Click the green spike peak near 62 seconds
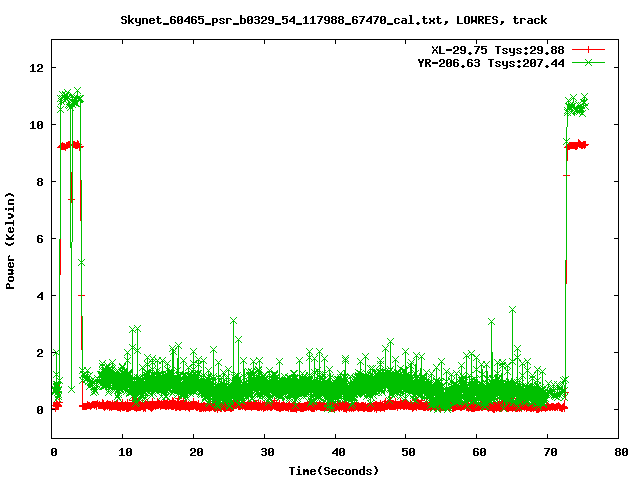640x480 pixels. click(x=491, y=322)
